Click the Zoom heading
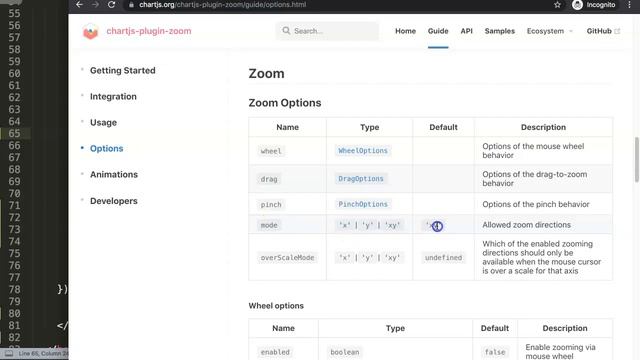 [x=266, y=73]
